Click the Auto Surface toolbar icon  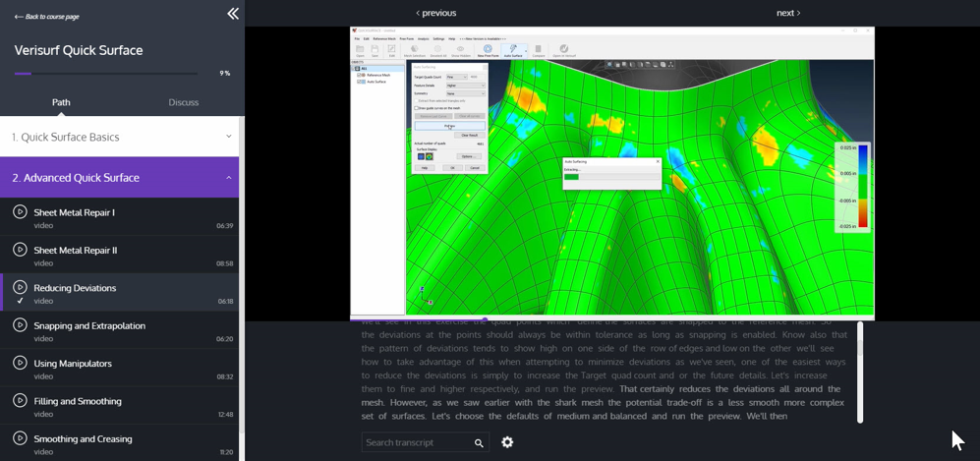point(513,51)
